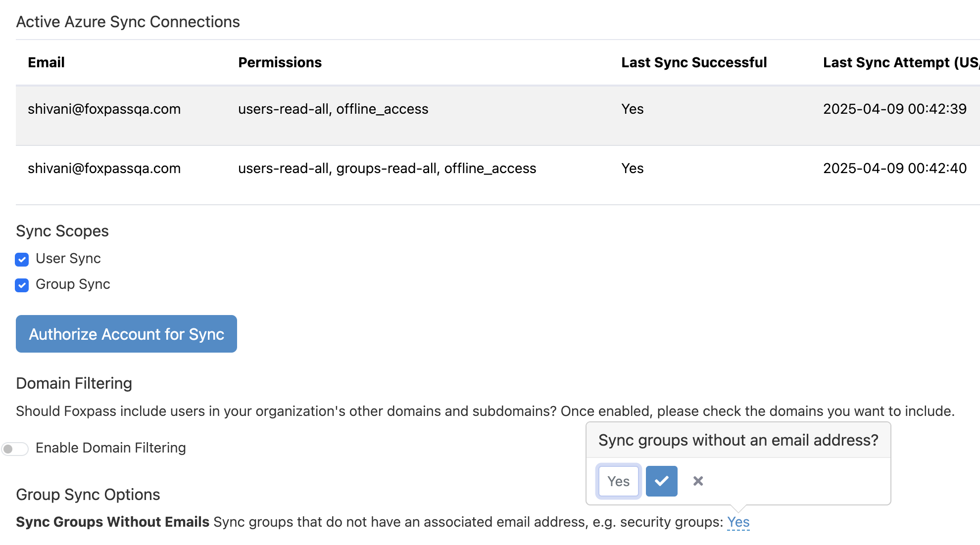Click Enable Domain Filtering label
980x545 pixels.
point(111,448)
